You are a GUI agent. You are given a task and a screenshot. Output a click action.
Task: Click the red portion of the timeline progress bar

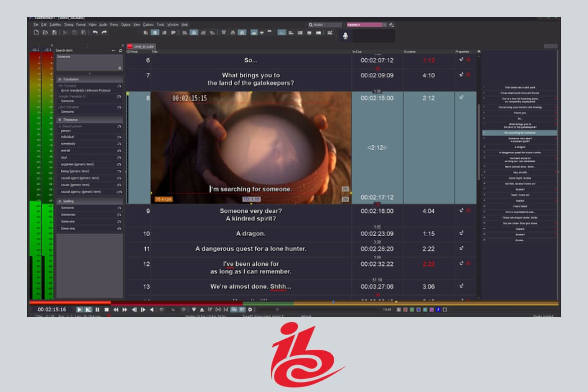70,303
